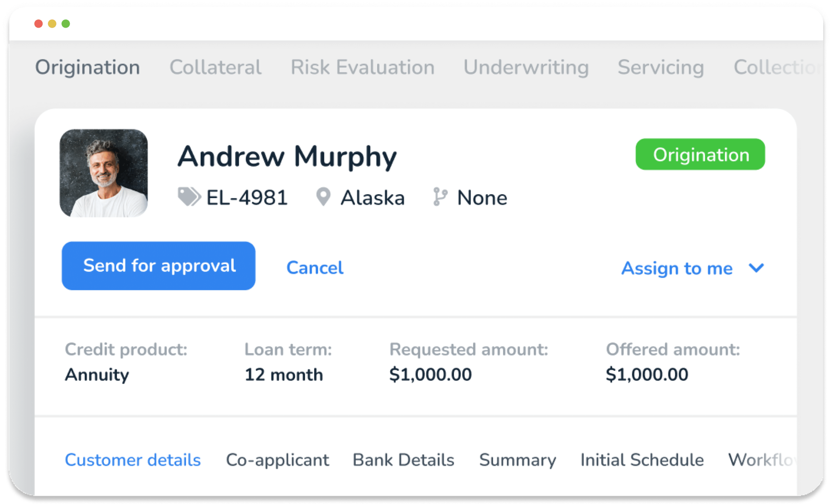Image resolution: width=831 pixels, height=504 pixels.
Task: Expand the Assign to me chevron
Action: tap(756, 268)
